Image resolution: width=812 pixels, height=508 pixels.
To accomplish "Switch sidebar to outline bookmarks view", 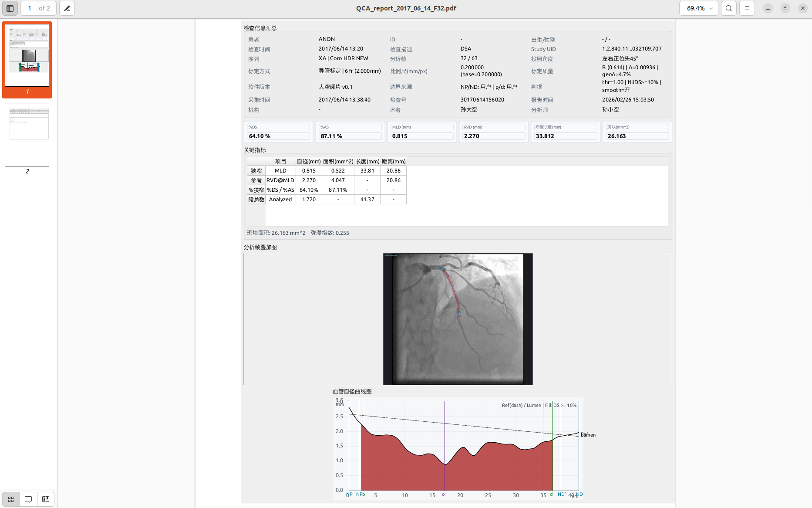I will click(x=46, y=499).
